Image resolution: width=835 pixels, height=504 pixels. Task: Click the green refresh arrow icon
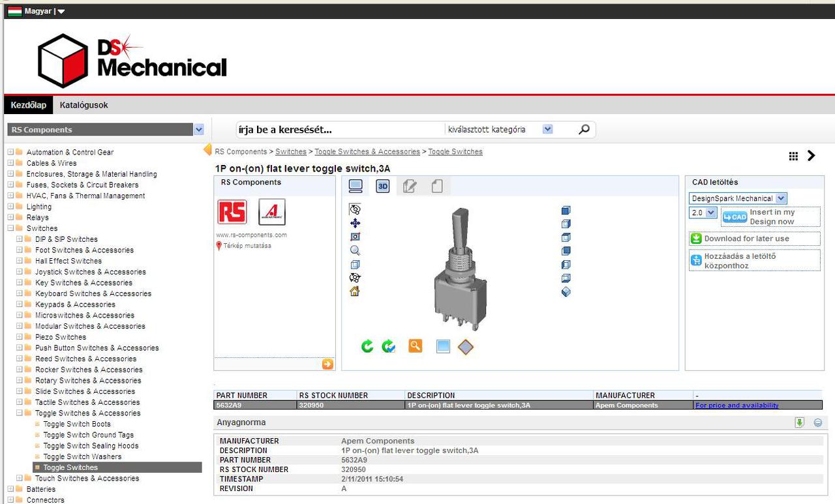(367, 346)
